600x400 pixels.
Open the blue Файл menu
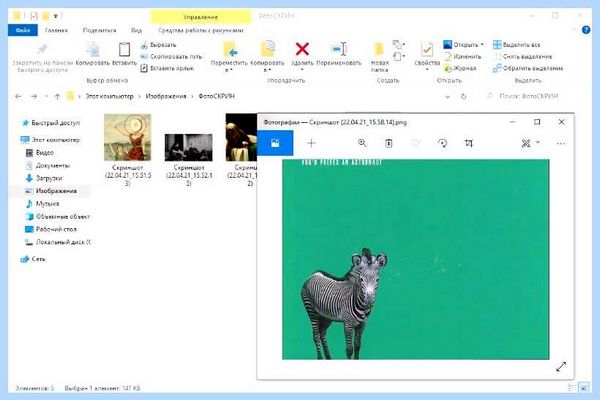click(x=23, y=30)
